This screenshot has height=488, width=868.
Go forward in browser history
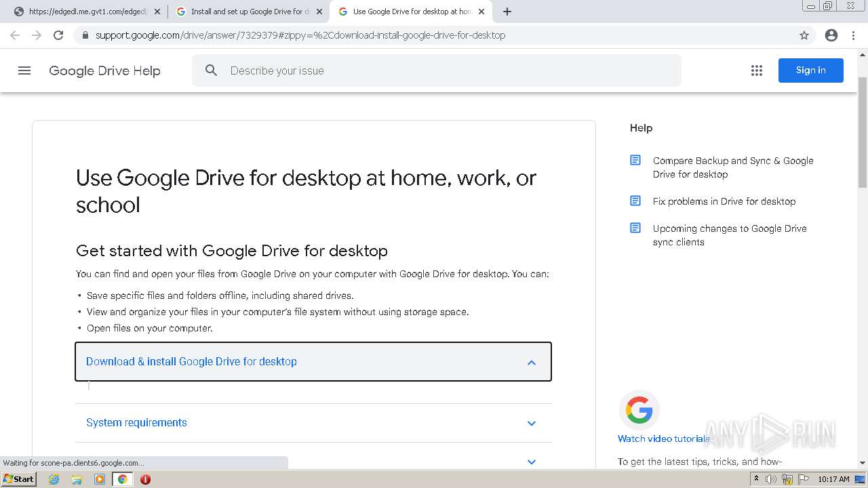(37, 35)
